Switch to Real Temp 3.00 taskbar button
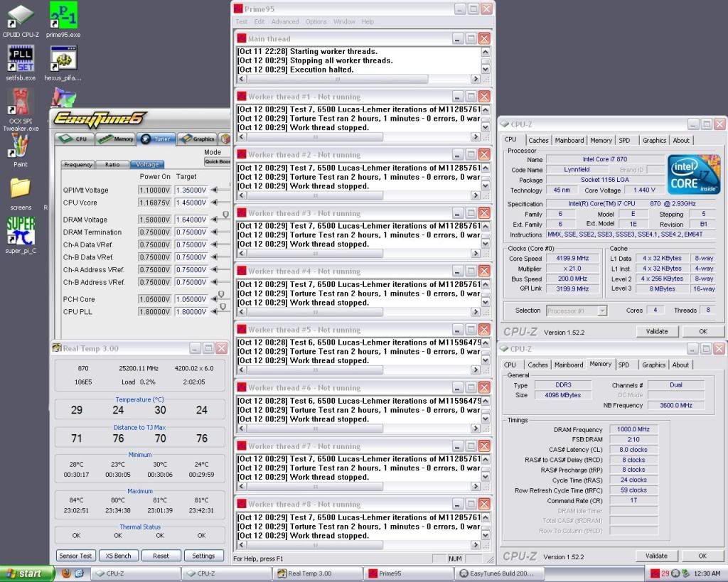The image size is (728, 582). coord(318,573)
